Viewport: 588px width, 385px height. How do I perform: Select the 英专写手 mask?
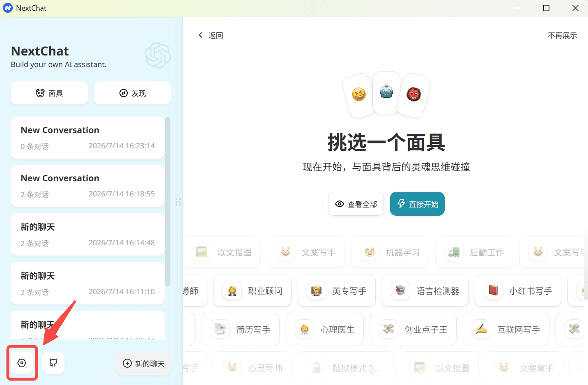click(x=337, y=290)
